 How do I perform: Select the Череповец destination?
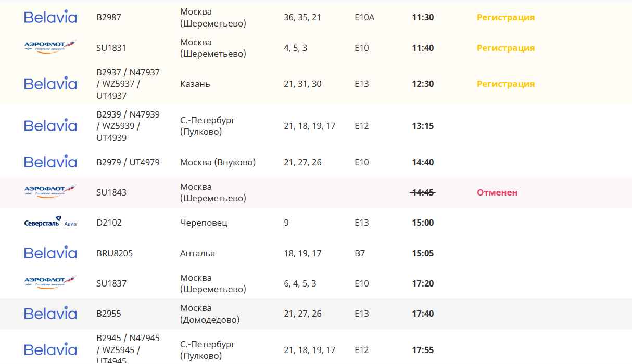point(204,223)
